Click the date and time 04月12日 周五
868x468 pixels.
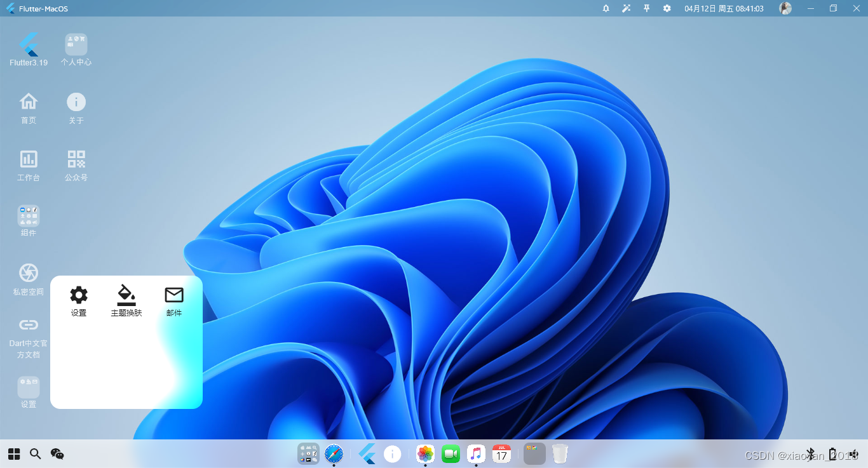click(x=724, y=8)
